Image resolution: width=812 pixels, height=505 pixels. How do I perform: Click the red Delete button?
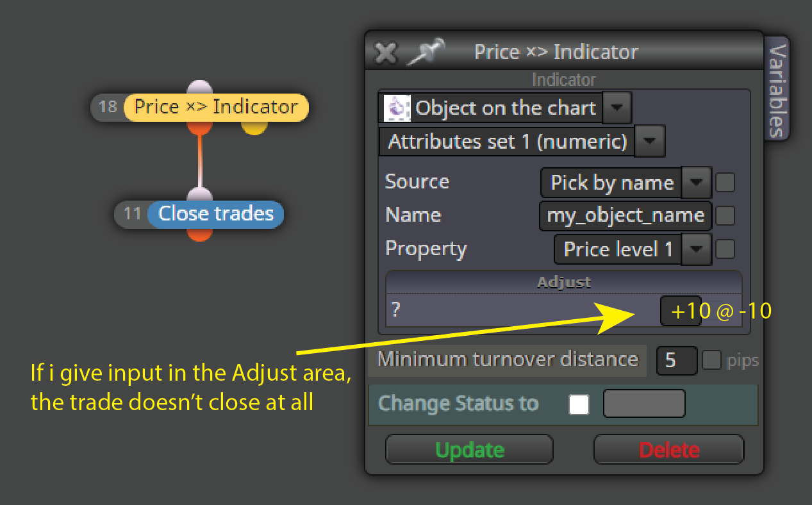coord(668,449)
